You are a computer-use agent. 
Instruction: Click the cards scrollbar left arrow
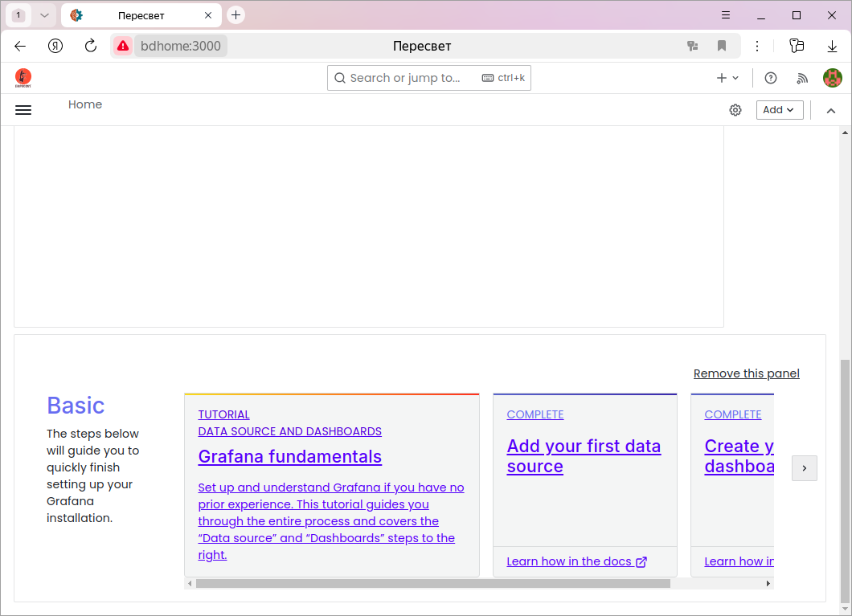click(x=190, y=583)
